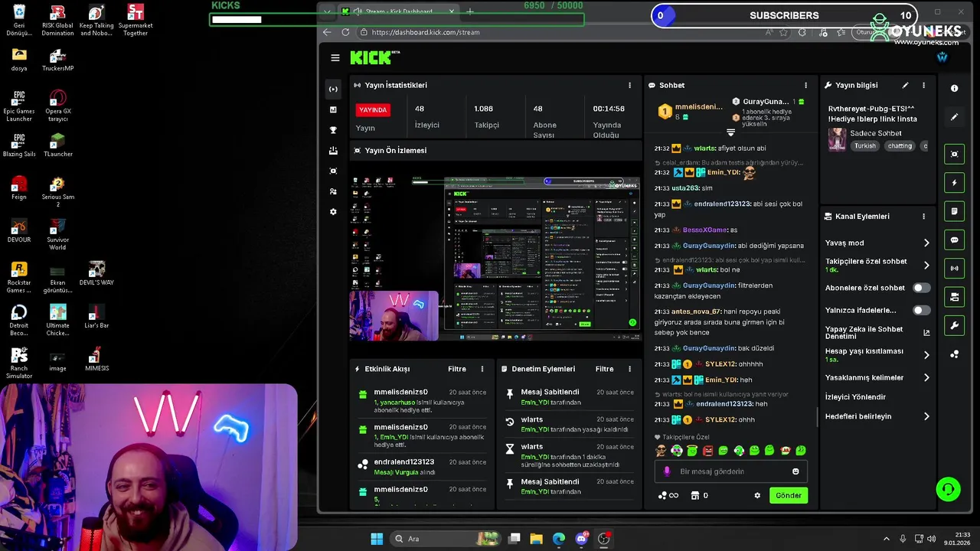Open the Sohbet panel three-dot menu
980x551 pixels.
pos(805,85)
